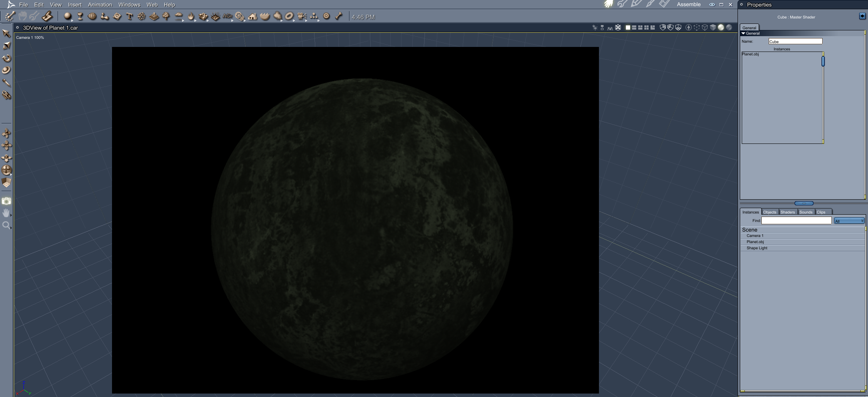This screenshot has height=397, width=868.
Task: Open the Render room film strip icon
Action: (664, 4)
